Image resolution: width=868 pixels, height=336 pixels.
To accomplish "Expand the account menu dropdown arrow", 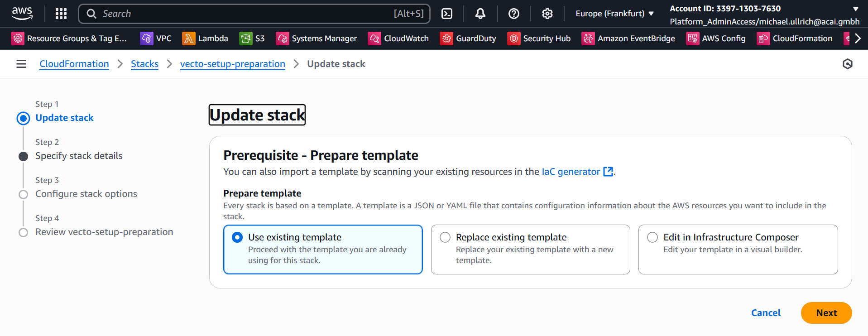I will point(856,9).
